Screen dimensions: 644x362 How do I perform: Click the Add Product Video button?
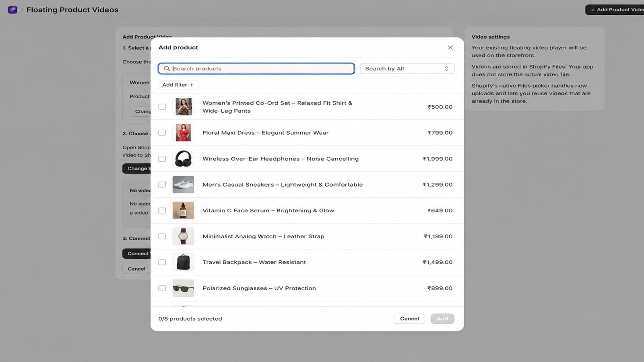click(615, 10)
